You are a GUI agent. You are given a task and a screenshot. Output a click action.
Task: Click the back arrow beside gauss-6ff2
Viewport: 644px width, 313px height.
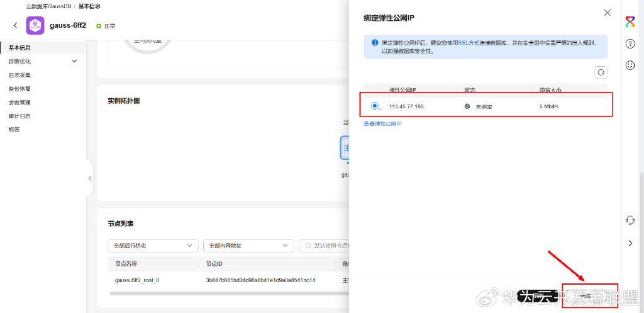(x=15, y=25)
